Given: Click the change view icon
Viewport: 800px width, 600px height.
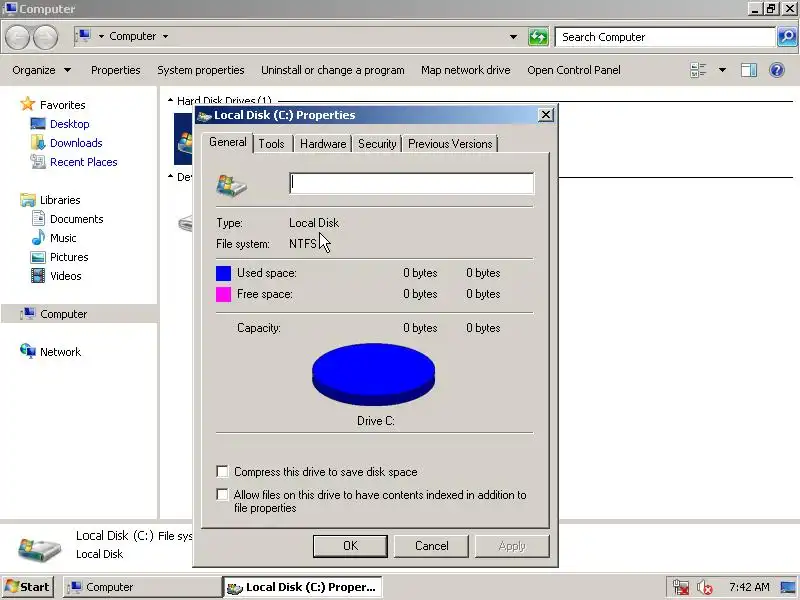Looking at the screenshot, I should pos(698,70).
